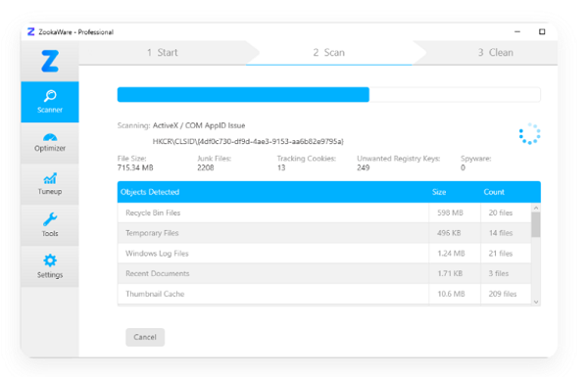
Task: Click the scroll down arrow of results list
Action: 536,302
